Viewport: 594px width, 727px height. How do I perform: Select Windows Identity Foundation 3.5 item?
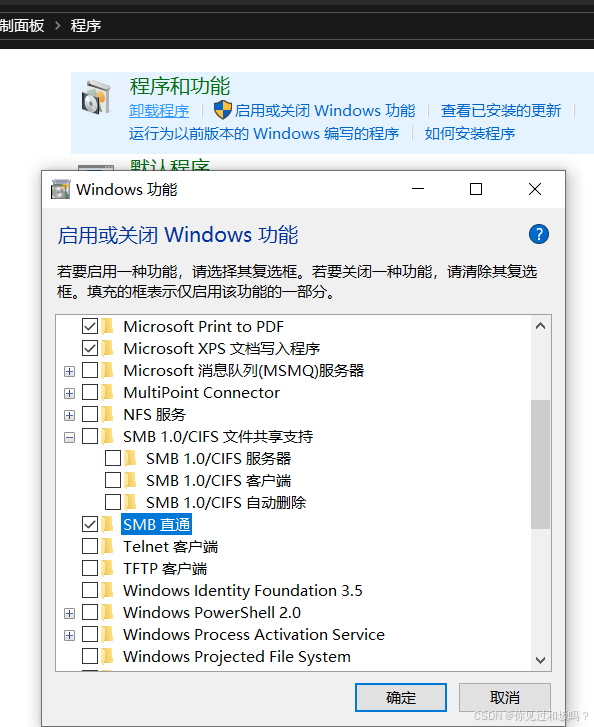click(x=243, y=591)
